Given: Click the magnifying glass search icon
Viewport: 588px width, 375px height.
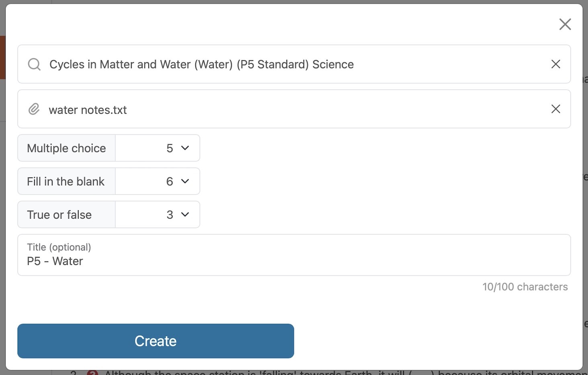Looking at the screenshot, I should point(34,64).
